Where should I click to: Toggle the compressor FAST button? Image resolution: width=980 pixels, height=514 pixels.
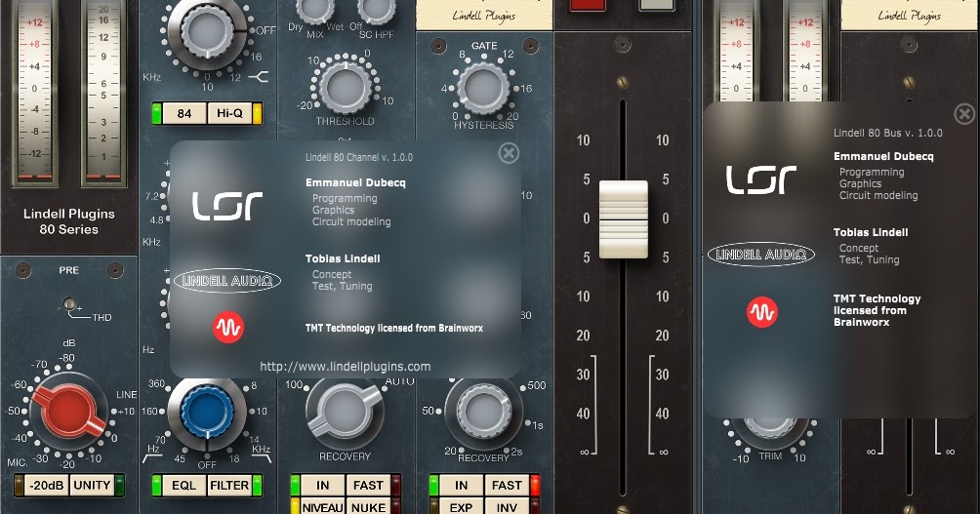[368, 486]
